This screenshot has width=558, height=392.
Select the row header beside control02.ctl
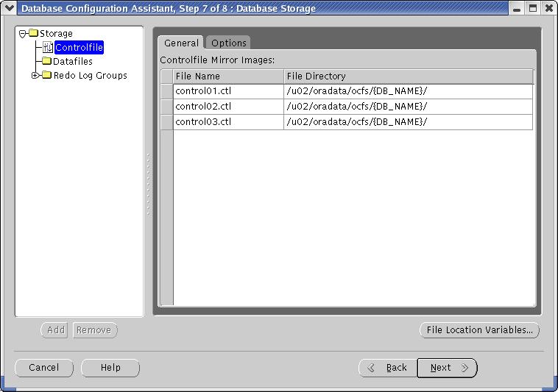pyautogui.click(x=167, y=107)
